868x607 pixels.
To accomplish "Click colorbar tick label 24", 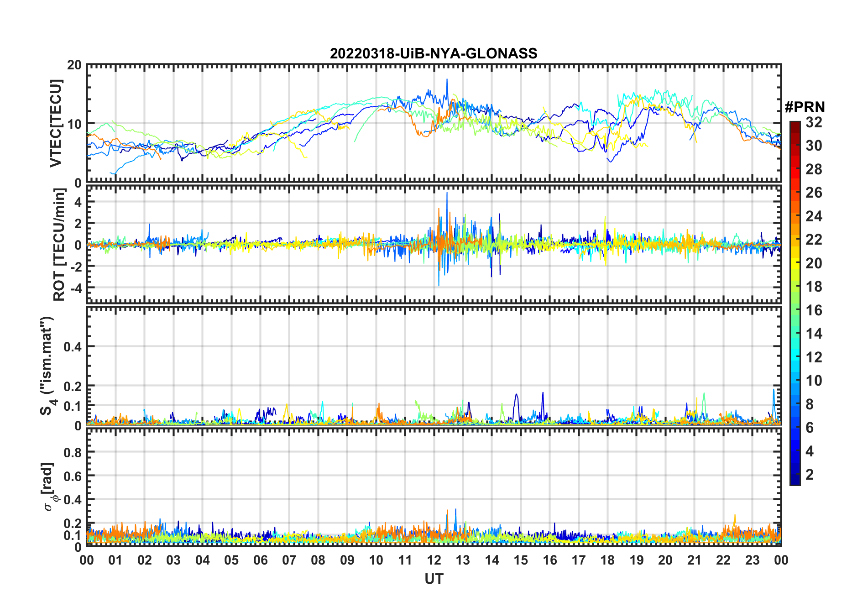I will click(x=814, y=216).
